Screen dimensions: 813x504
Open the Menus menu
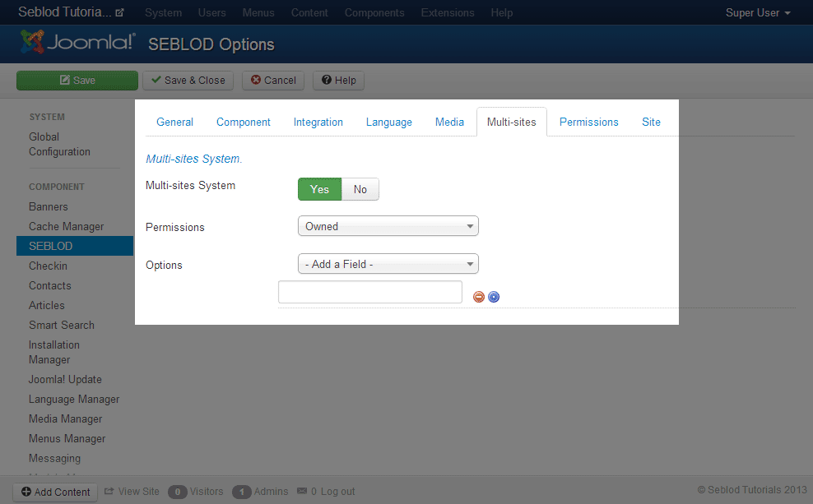(x=258, y=13)
